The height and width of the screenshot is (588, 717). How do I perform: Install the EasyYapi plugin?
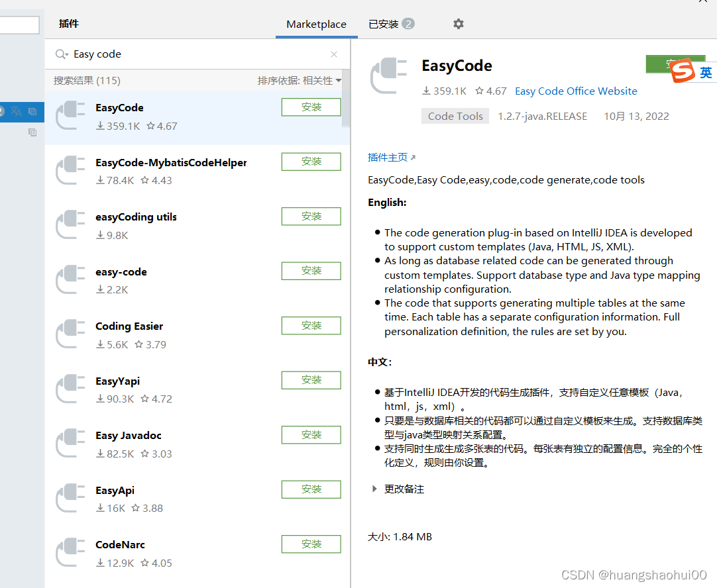[311, 379]
